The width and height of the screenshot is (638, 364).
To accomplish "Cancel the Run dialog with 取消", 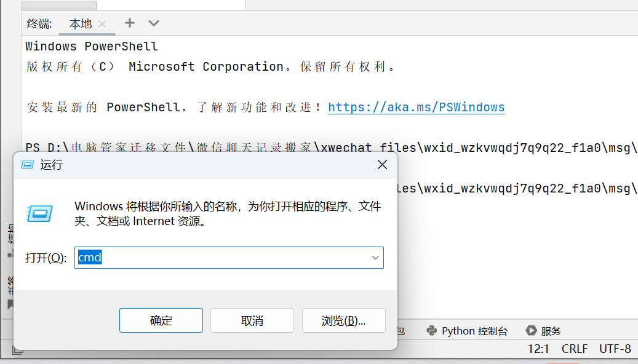I will click(252, 320).
